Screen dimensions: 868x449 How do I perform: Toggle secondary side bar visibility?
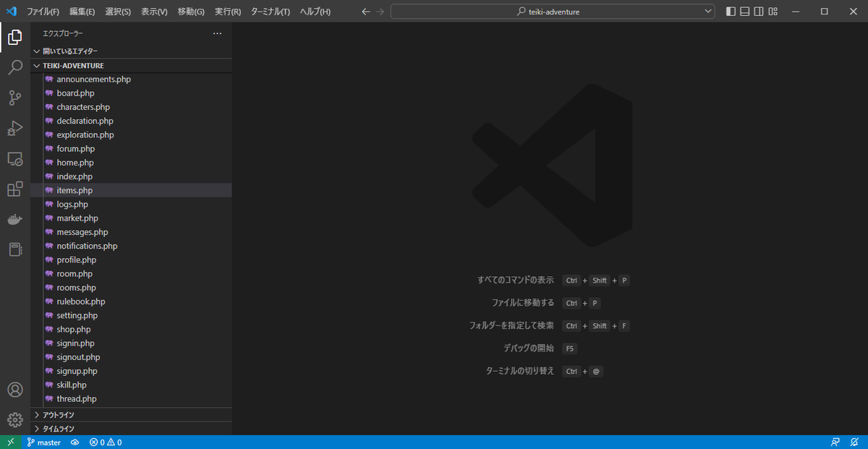(759, 12)
